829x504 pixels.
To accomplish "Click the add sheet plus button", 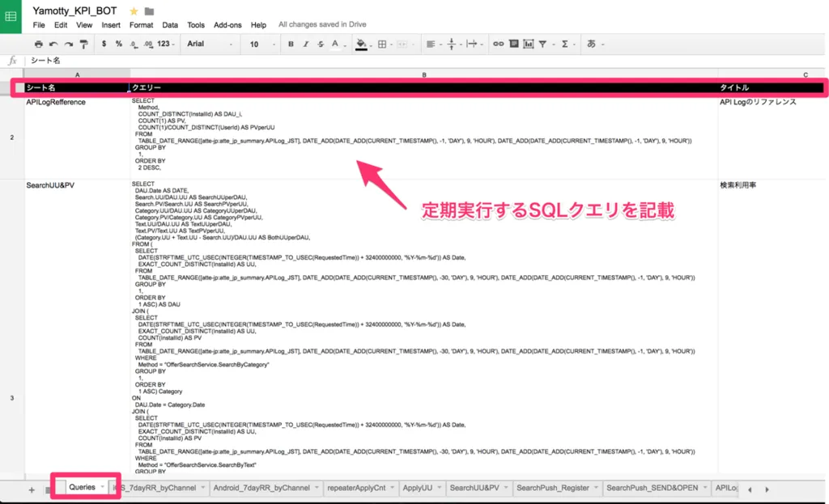I will click(32, 489).
